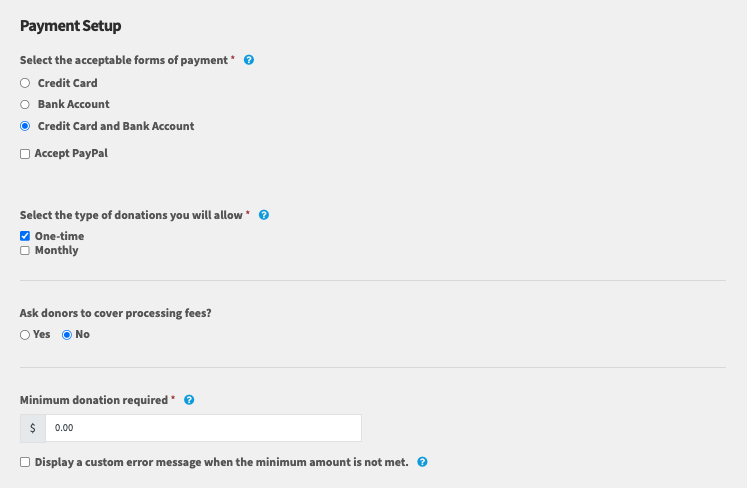Open help icon beside donation types heading
The height and width of the screenshot is (488, 747).
(x=264, y=215)
